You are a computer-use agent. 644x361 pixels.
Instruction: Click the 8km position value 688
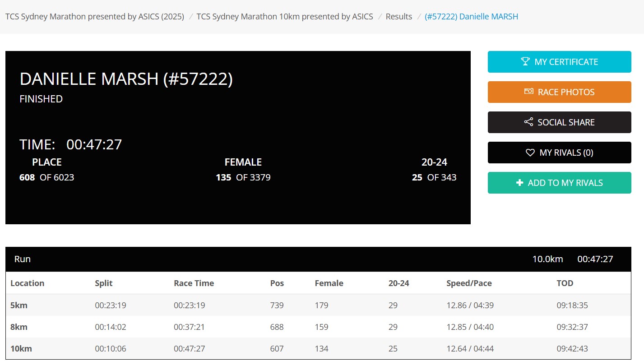277,327
